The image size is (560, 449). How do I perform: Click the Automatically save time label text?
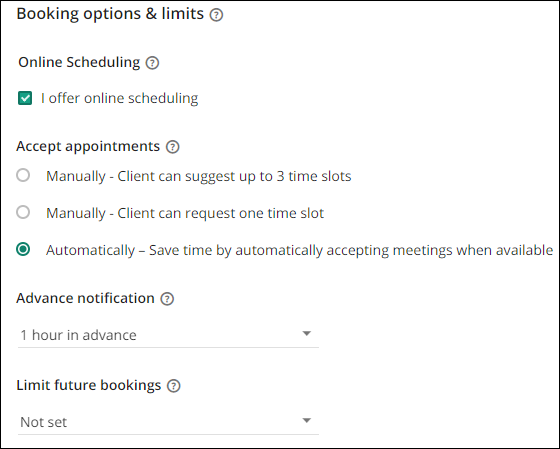[299, 250]
